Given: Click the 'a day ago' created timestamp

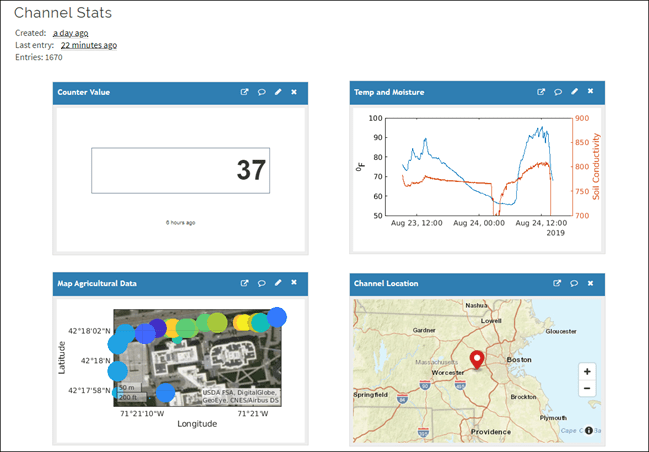Looking at the screenshot, I should coord(70,33).
